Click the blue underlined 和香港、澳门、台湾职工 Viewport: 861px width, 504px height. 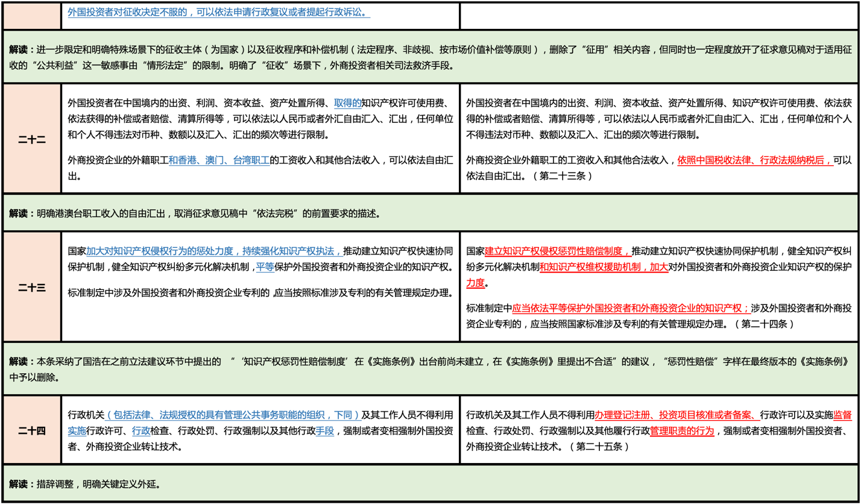point(219,160)
